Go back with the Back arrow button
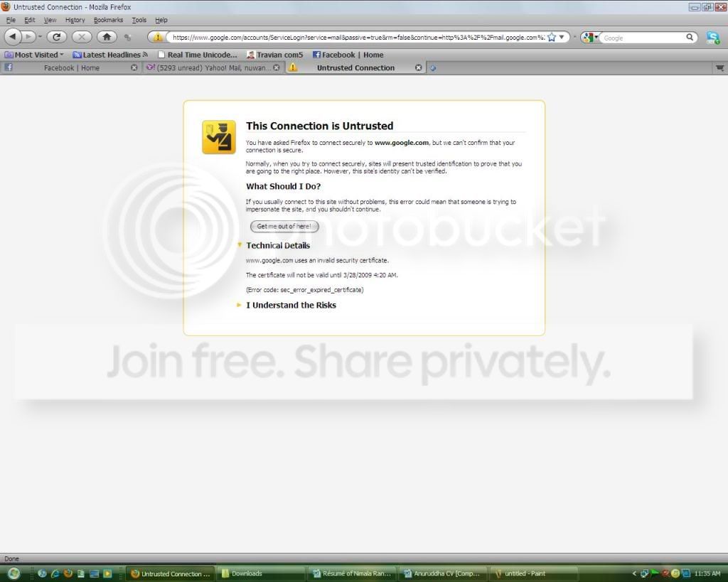The image size is (728, 582). [x=13, y=37]
